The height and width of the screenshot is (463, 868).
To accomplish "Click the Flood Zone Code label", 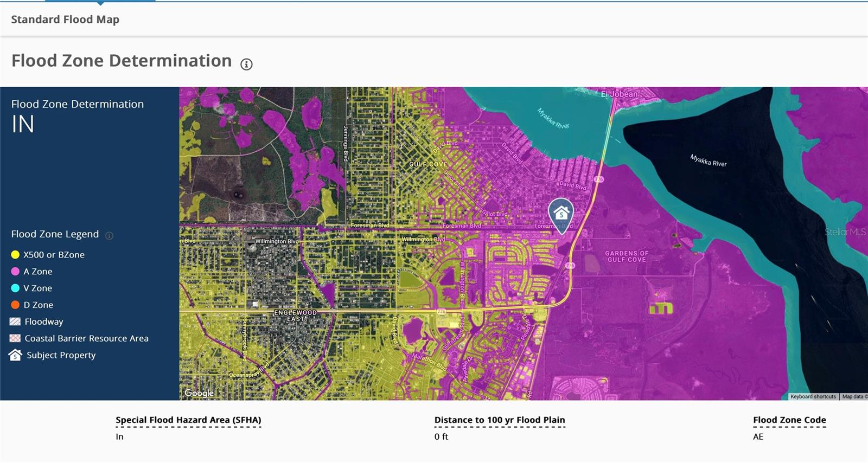I will [789, 420].
